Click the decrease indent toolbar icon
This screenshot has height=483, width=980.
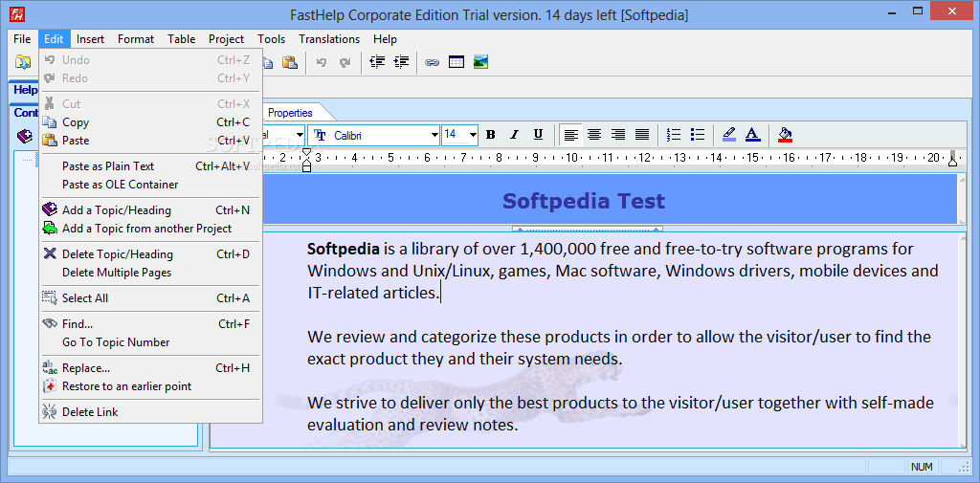click(377, 62)
